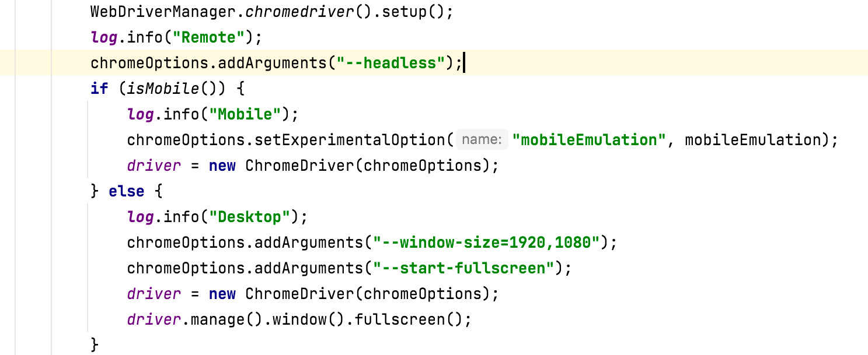Image resolution: width=868 pixels, height=355 pixels.
Task: Click the "--start-fullscreen" argument string
Action: pos(463,268)
